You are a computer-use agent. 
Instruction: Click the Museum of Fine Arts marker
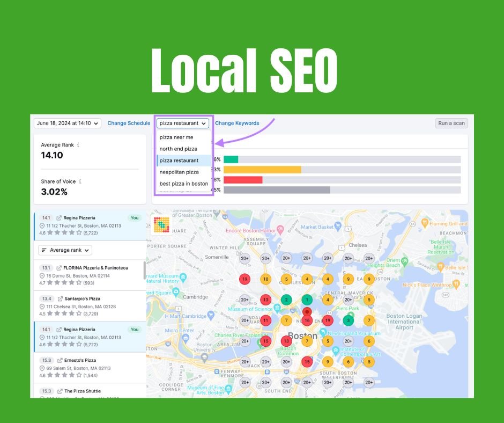click(x=228, y=389)
